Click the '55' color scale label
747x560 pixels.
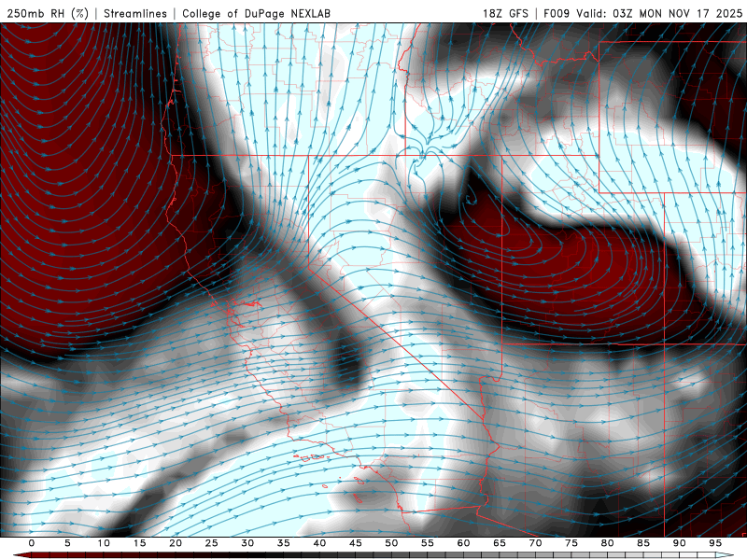[428, 543]
